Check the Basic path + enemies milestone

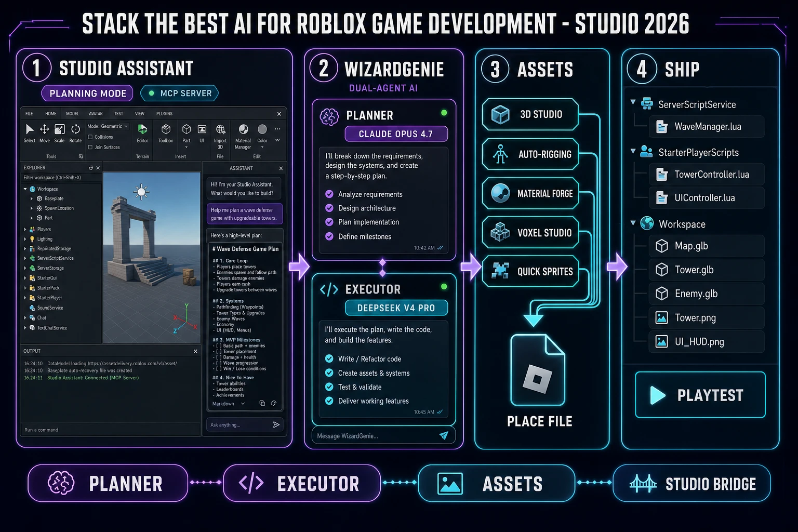click(x=219, y=345)
